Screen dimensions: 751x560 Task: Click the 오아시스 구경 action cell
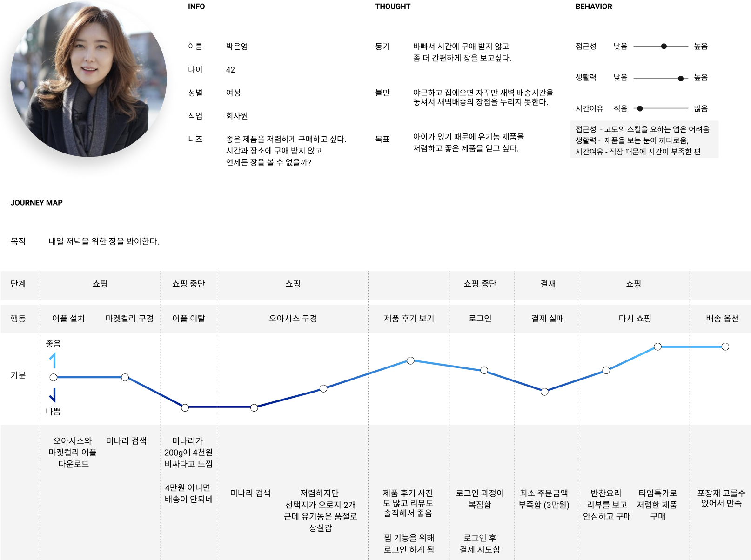pos(293,319)
